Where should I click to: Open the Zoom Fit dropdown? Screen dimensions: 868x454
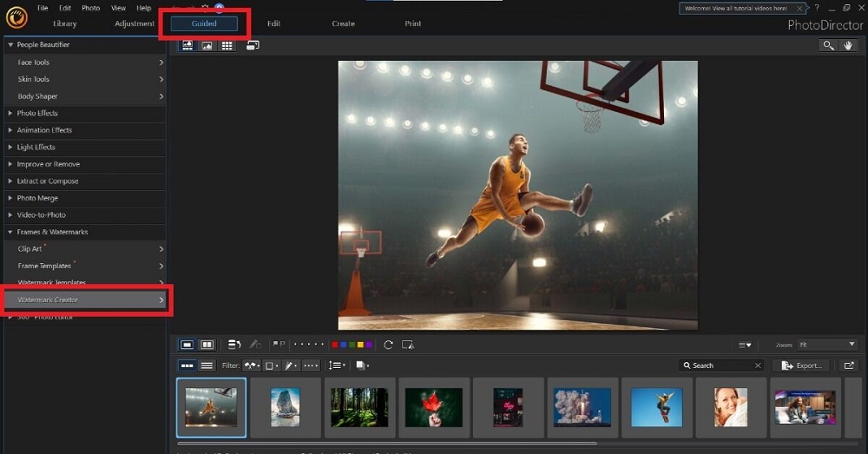point(827,345)
